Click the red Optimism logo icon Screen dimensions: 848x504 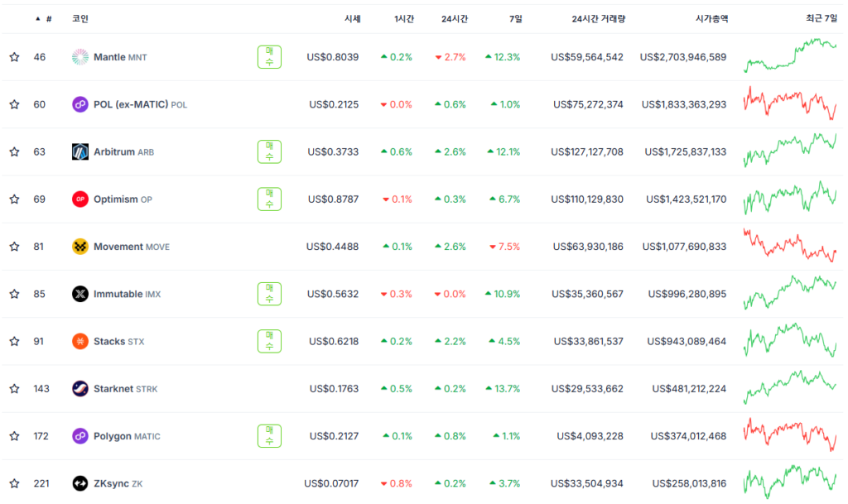click(x=80, y=199)
